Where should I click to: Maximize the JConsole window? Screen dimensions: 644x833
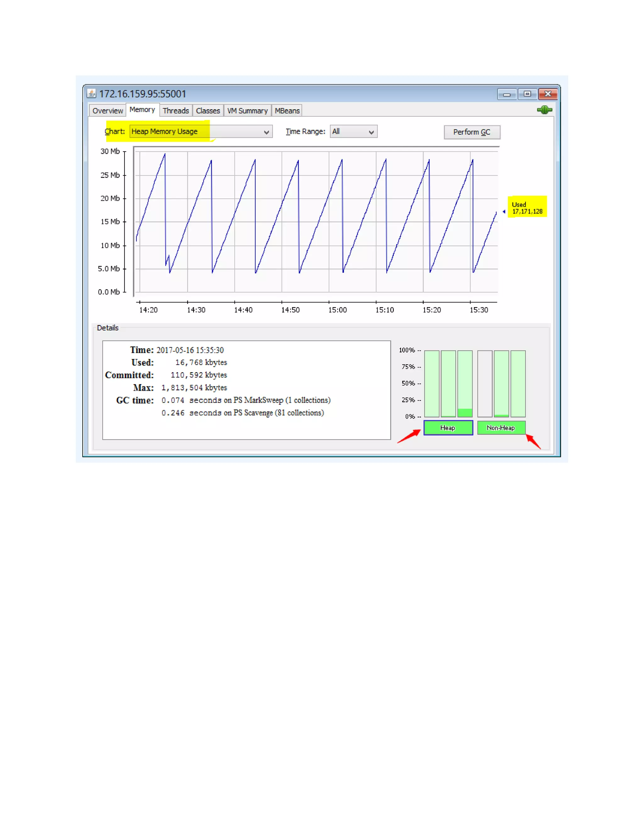pyautogui.click(x=527, y=94)
